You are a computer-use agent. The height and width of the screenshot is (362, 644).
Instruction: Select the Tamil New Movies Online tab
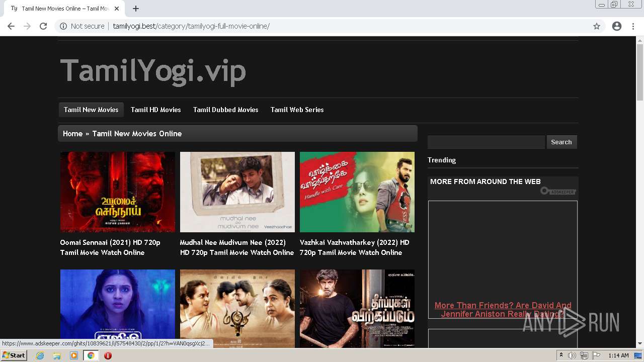coord(64,9)
